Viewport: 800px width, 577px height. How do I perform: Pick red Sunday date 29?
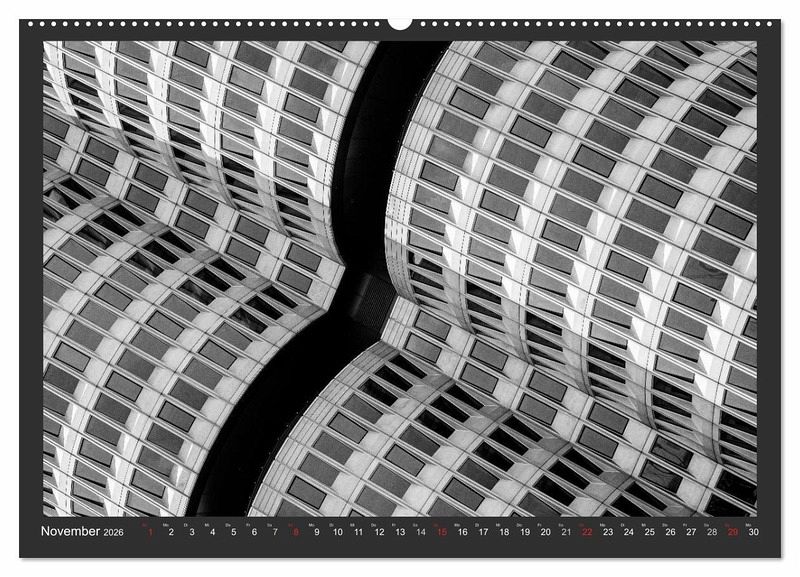point(733,532)
